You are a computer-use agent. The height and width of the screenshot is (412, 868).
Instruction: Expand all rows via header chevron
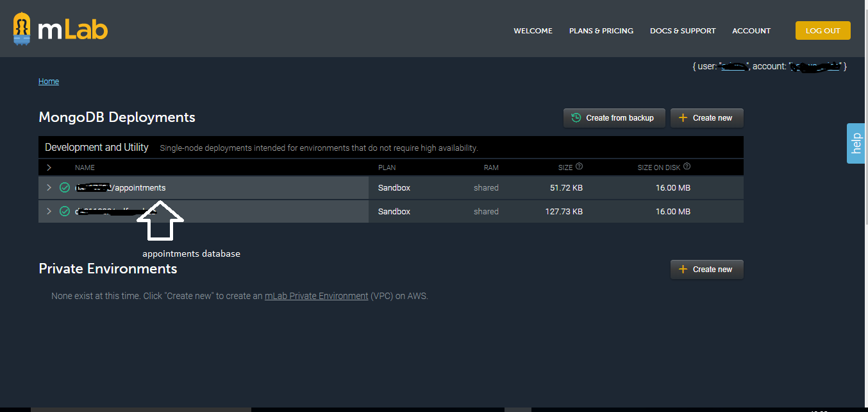pos(49,167)
